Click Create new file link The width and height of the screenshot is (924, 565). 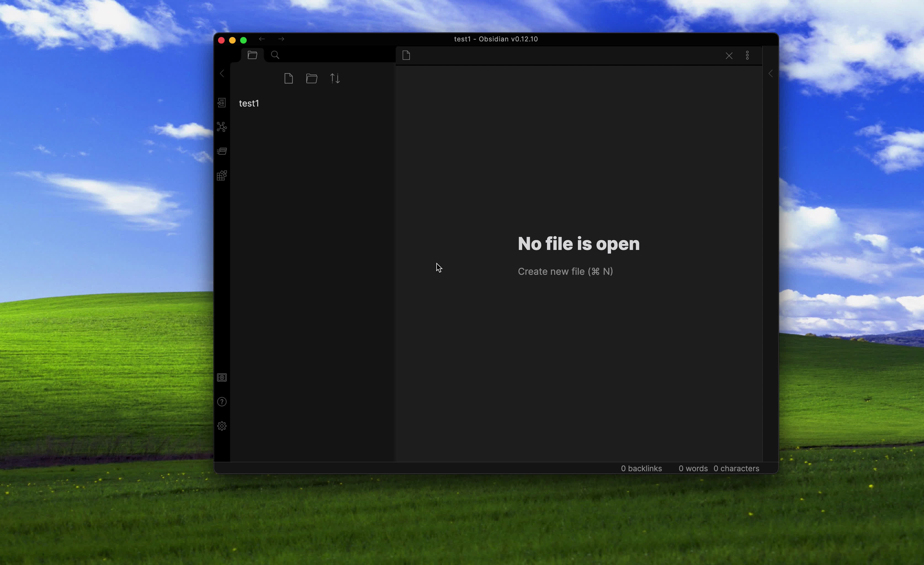click(x=565, y=271)
